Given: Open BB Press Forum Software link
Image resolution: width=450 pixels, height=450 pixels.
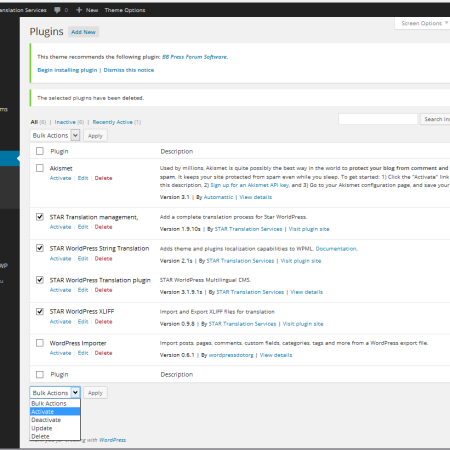Looking at the screenshot, I should point(195,57).
